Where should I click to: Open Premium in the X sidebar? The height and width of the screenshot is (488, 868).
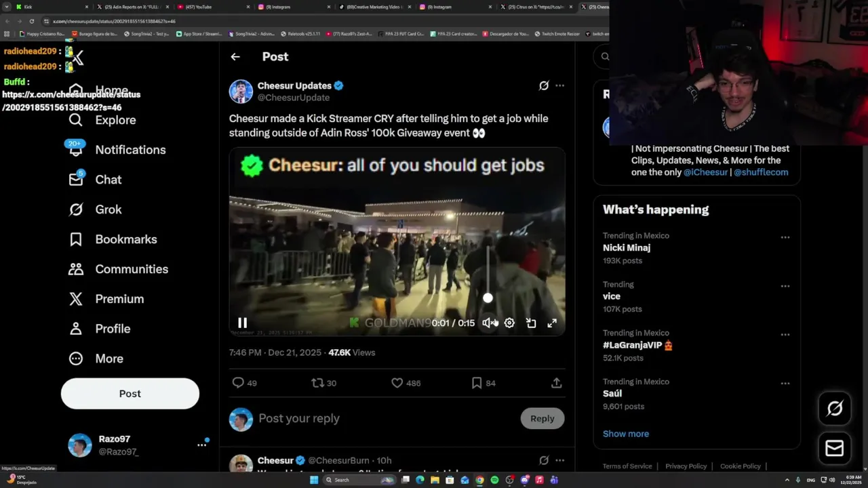106,299
